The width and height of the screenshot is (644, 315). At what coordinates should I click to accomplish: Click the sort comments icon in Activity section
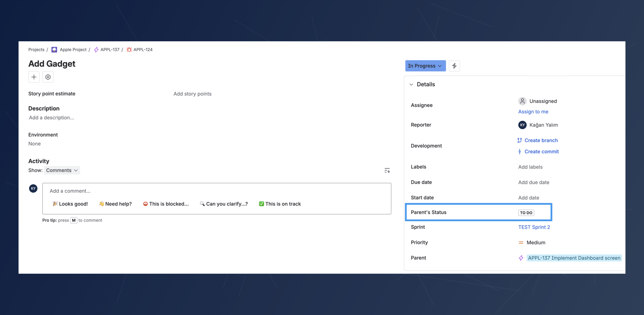tap(387, 170)
